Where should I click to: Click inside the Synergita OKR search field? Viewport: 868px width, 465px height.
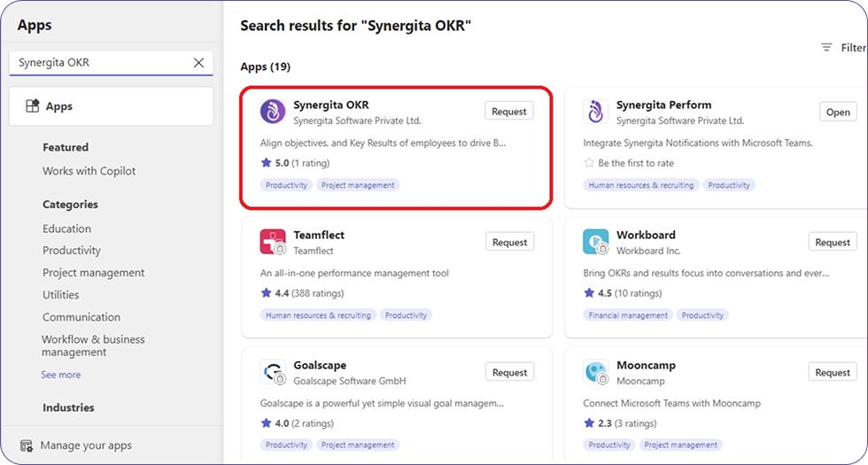click(97, 63)
